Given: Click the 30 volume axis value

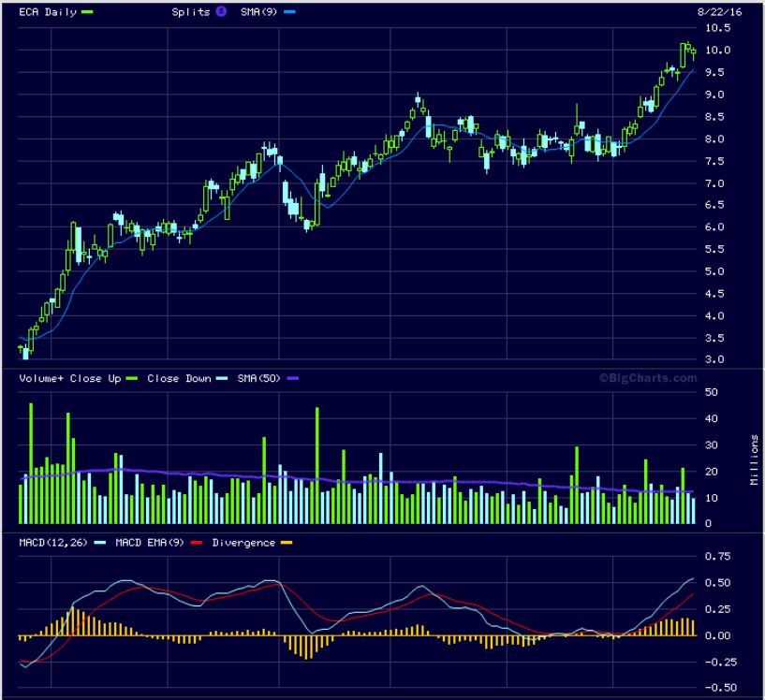Looking at the screenshot, I should [712, 445].
